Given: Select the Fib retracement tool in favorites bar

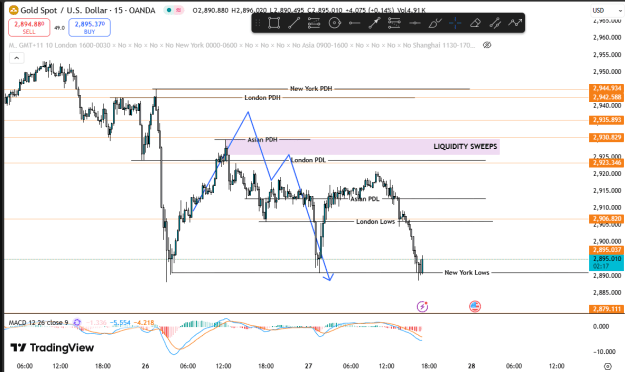Looking at the screenshot, I should coord(314,23).
